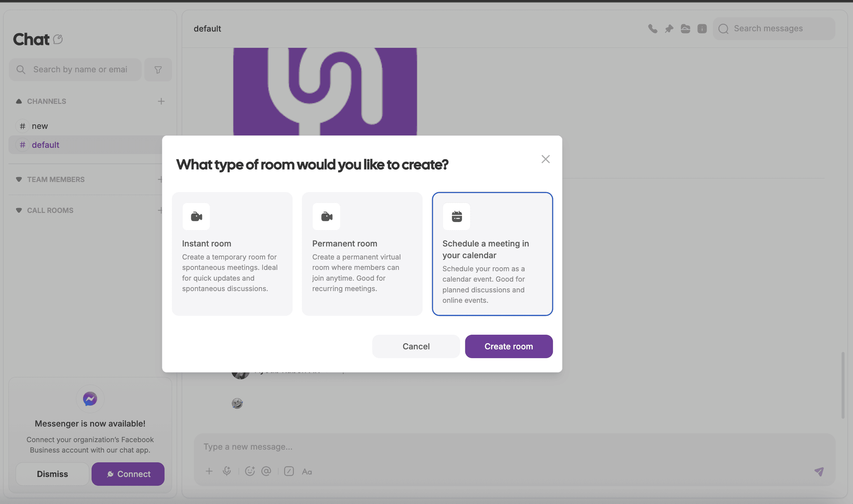Collapse the Channels section
The height and width of the screenshot is (504, 853).
(x=19, y=101)
